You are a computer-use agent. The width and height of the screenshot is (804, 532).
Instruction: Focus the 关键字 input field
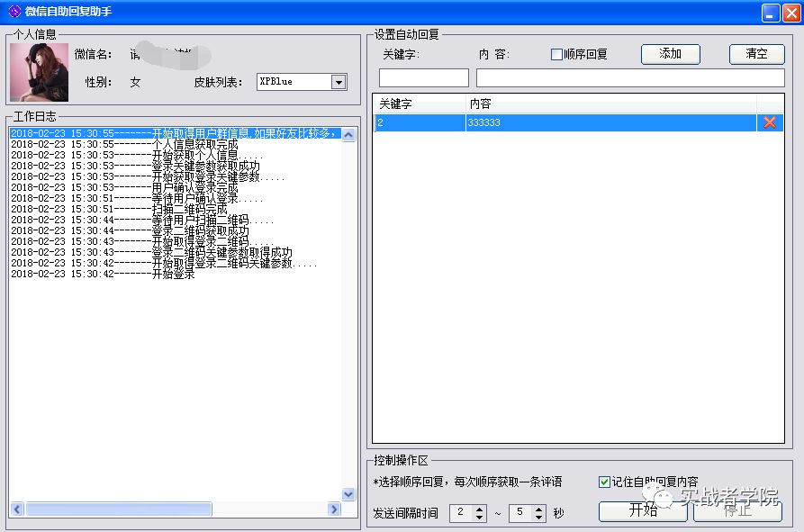(x=423, y=78)
